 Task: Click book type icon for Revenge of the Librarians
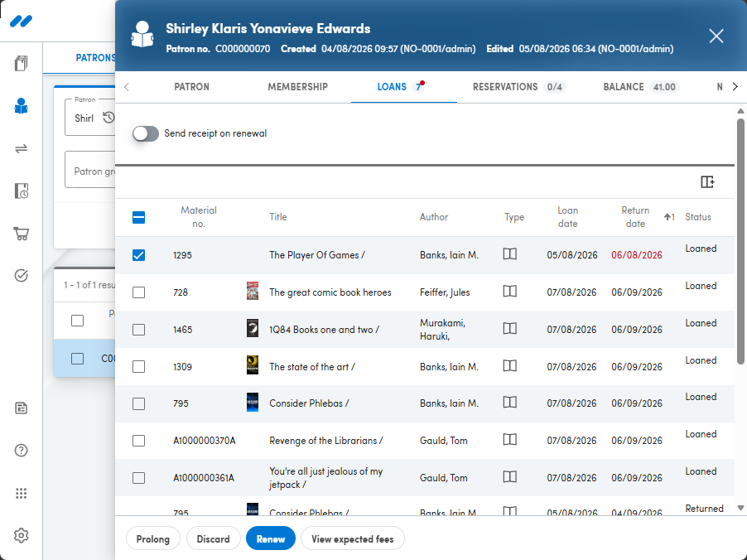(510, 439)
